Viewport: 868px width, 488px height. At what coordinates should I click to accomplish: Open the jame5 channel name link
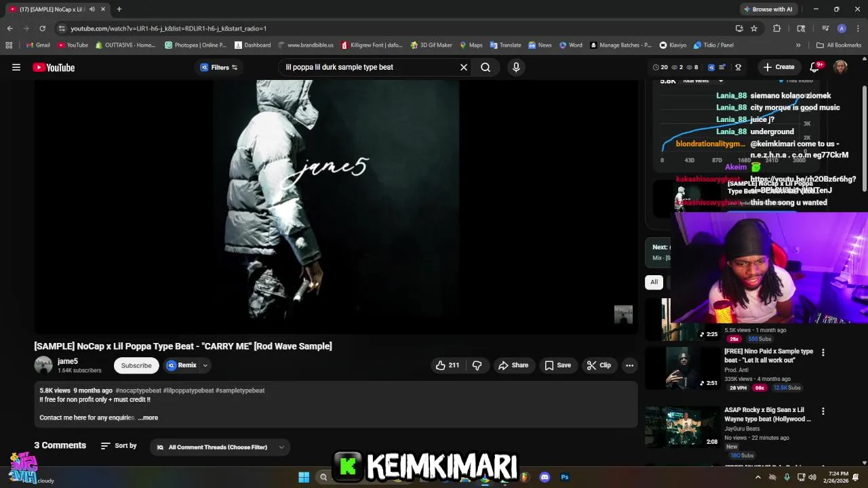tap(68, 361)
